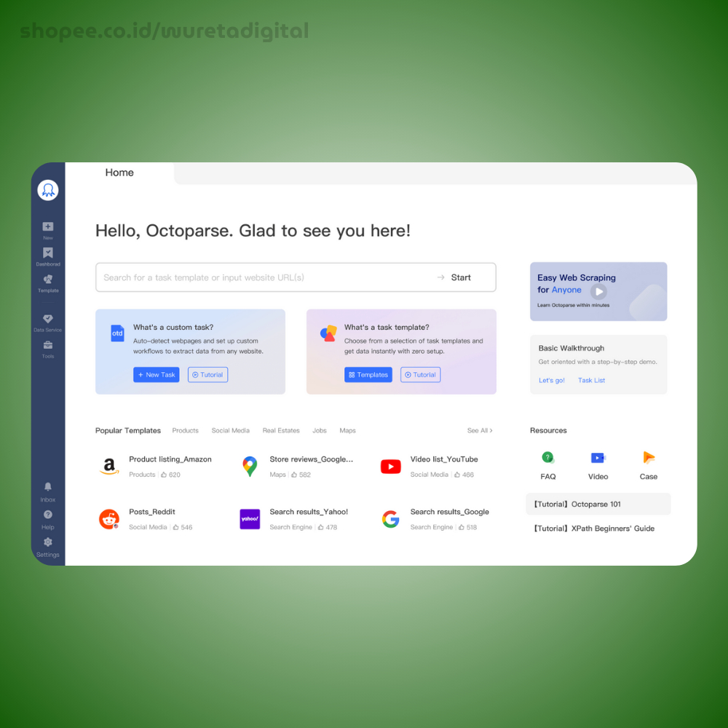The height and width of the screenshot is (728, 728).
Task: Click the otd file icon in custom task card
Action: (x=117, y=333)
